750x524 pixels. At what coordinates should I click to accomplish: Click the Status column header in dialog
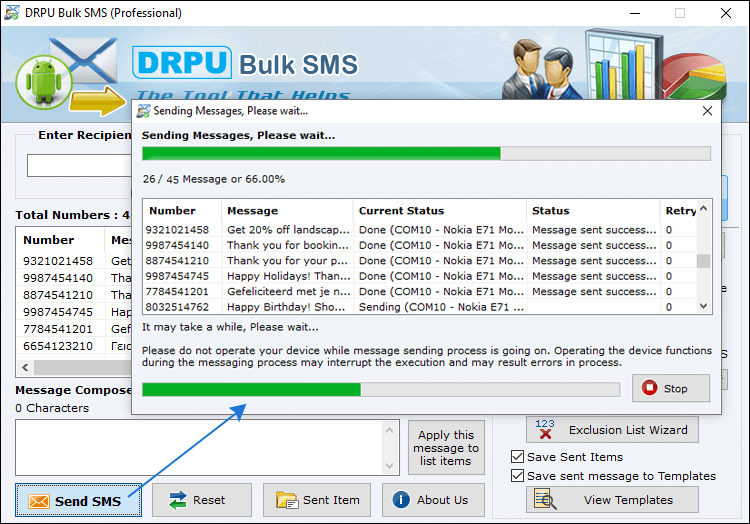click(593, 211)
